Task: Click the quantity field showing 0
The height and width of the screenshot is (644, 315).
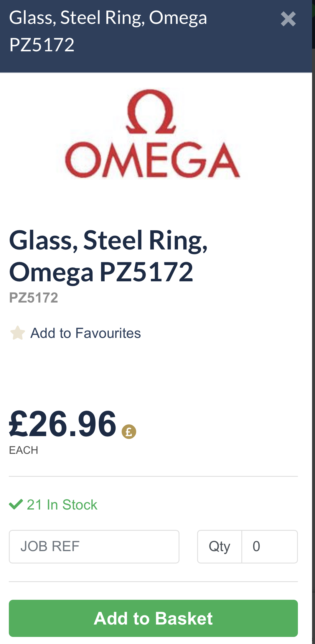Action: point(269,546)
